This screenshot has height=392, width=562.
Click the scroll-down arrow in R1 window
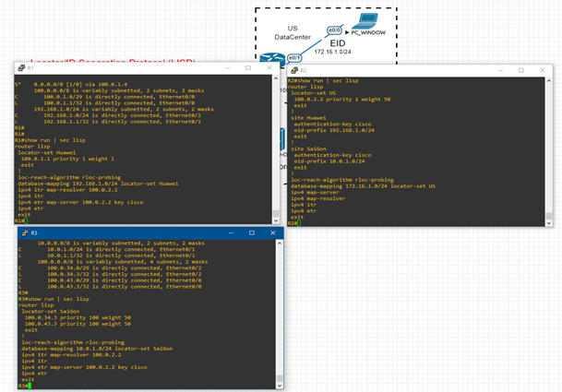(276, 220)
